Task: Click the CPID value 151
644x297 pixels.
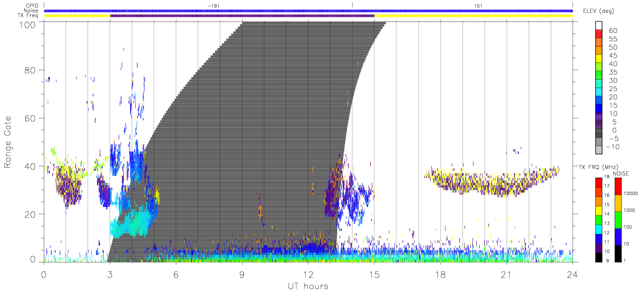Action: [478, 6]
